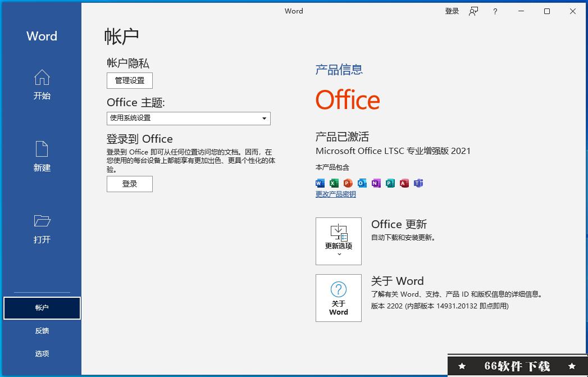Click the 管理设置 button
The image size is (588, 377).
(x=130, y=81)
